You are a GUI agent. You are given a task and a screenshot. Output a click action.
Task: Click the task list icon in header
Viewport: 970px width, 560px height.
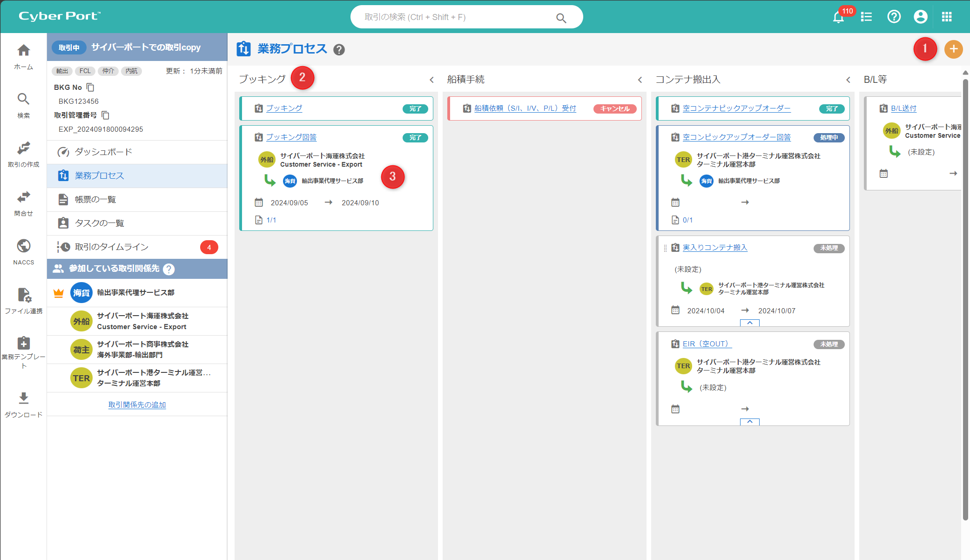pyautogui.click(x=866, y=17)
